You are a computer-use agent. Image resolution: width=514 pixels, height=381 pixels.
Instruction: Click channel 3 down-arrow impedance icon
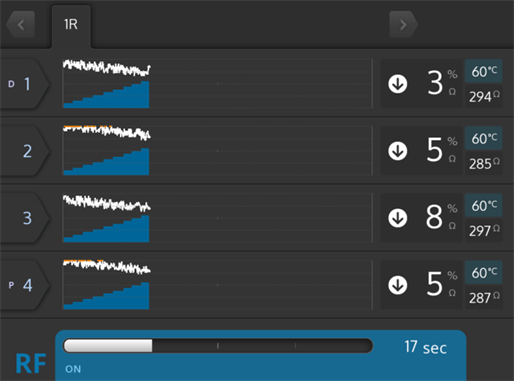point(398,218)
